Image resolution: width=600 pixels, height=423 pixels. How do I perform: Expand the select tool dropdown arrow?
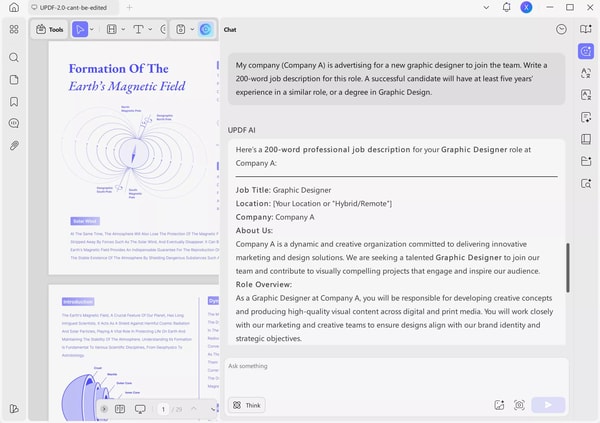pos(92,29)
